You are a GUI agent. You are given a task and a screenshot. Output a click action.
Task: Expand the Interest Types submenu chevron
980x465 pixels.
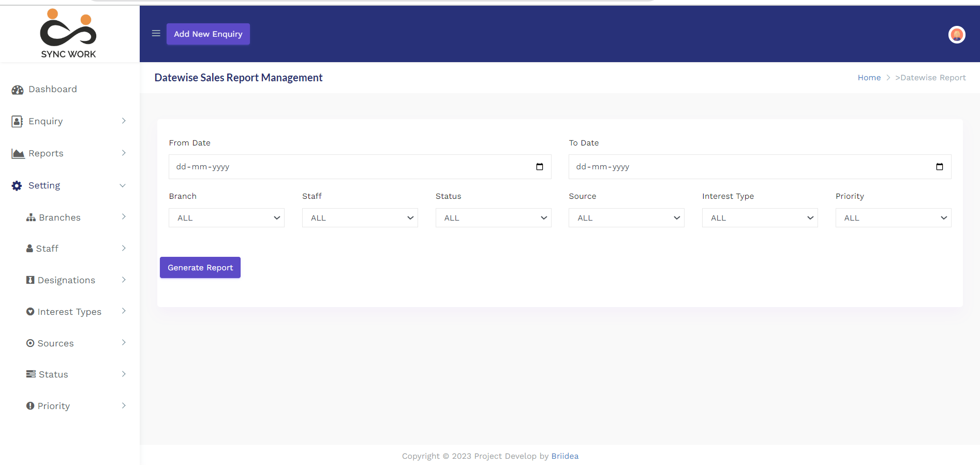click(x=124, y=311)
